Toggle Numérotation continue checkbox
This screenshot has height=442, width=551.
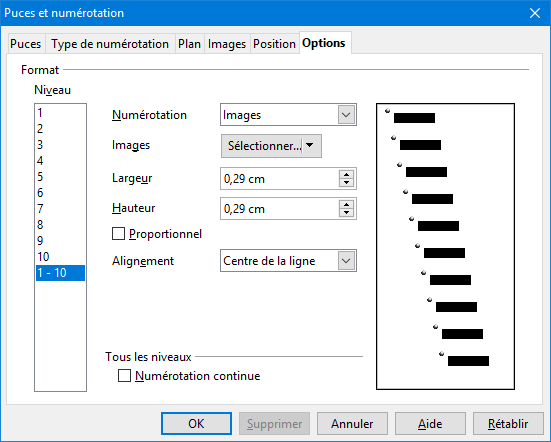click(124, 376)
